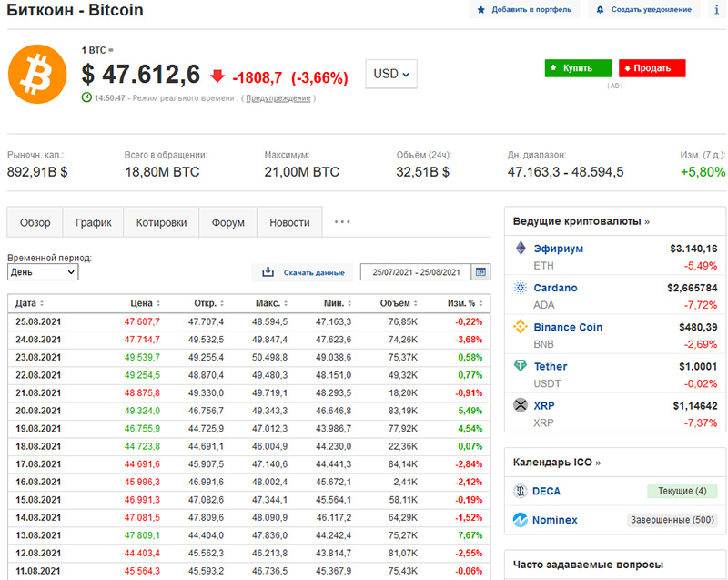Sort the table by Объём column
The height and width of the screenshot is (580, 728).
tap(399, 303)
